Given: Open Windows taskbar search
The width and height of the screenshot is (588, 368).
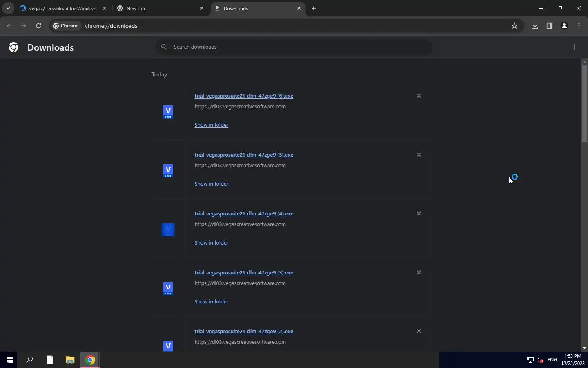Looking at the screenshot, I should pyautogui.click(x=29, y=360).
